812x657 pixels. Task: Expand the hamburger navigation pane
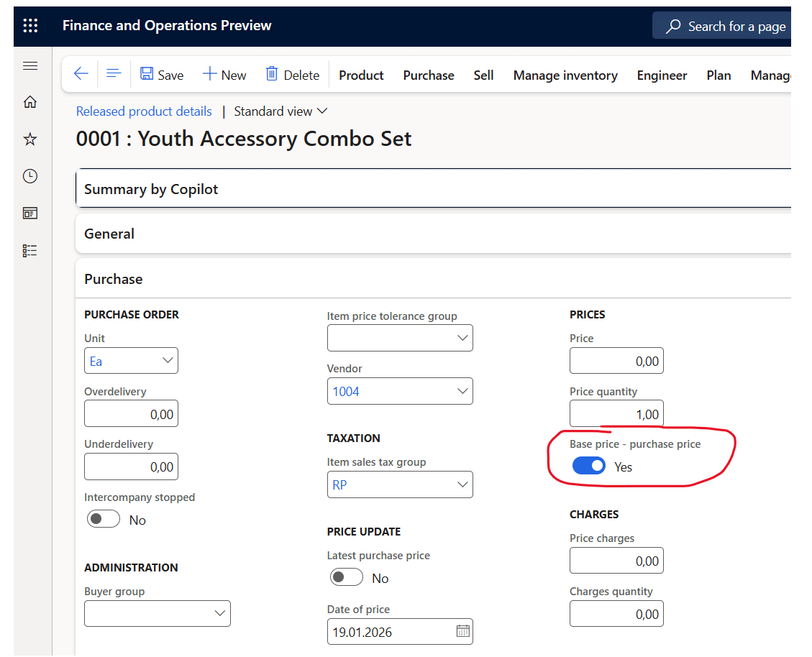(30, 66)
